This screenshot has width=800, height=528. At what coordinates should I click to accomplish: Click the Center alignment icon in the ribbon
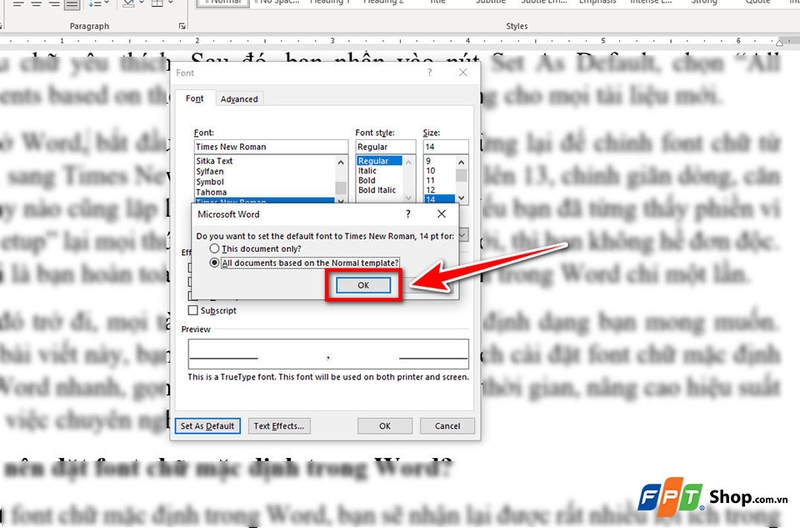tap(37, 4)
